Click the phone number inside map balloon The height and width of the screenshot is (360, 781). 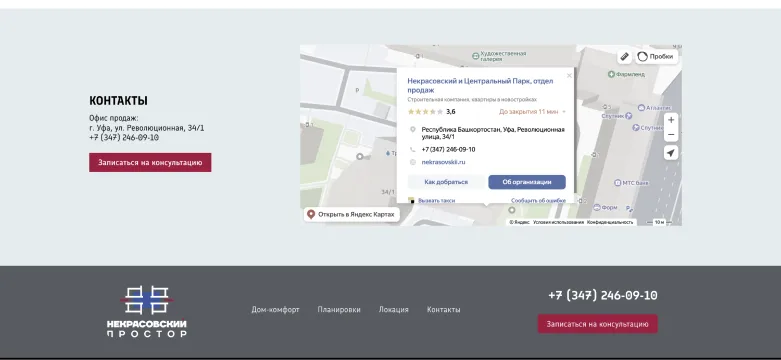448,149
